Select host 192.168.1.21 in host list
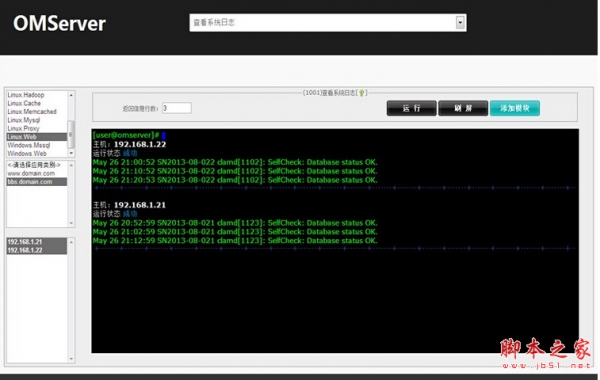The height and width of the screenshot is (380, 600). click(x=37, y=242)
